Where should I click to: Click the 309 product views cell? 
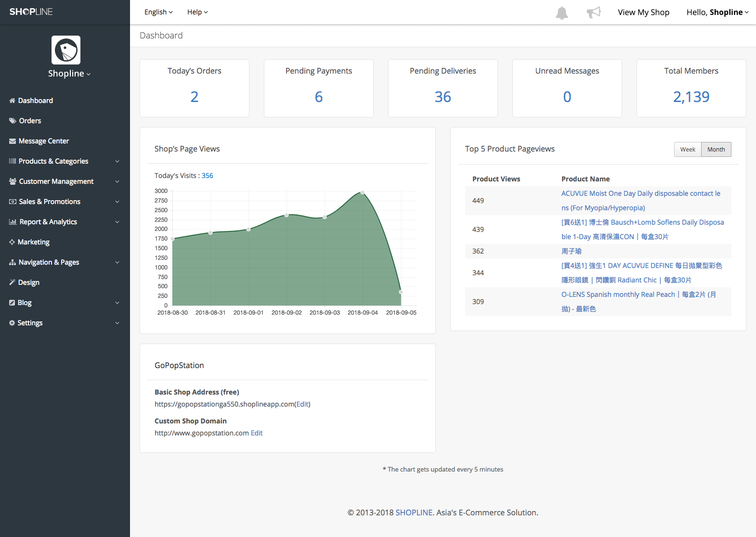(478, 302)
